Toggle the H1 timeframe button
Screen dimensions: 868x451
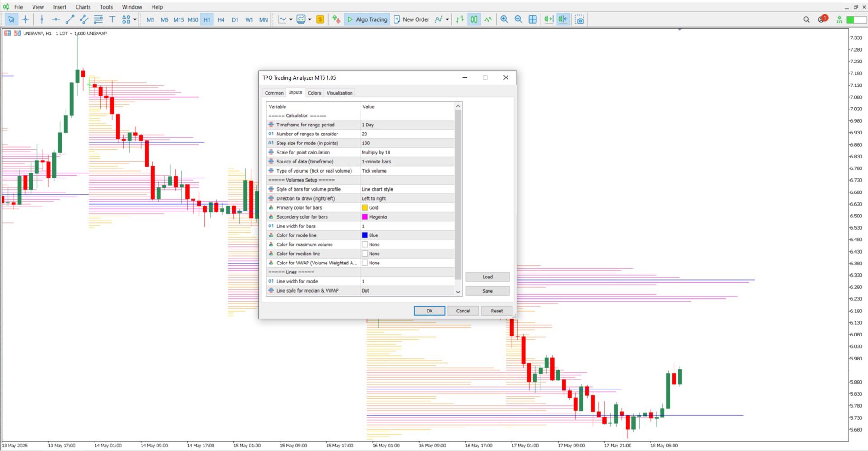click(207, 19)
